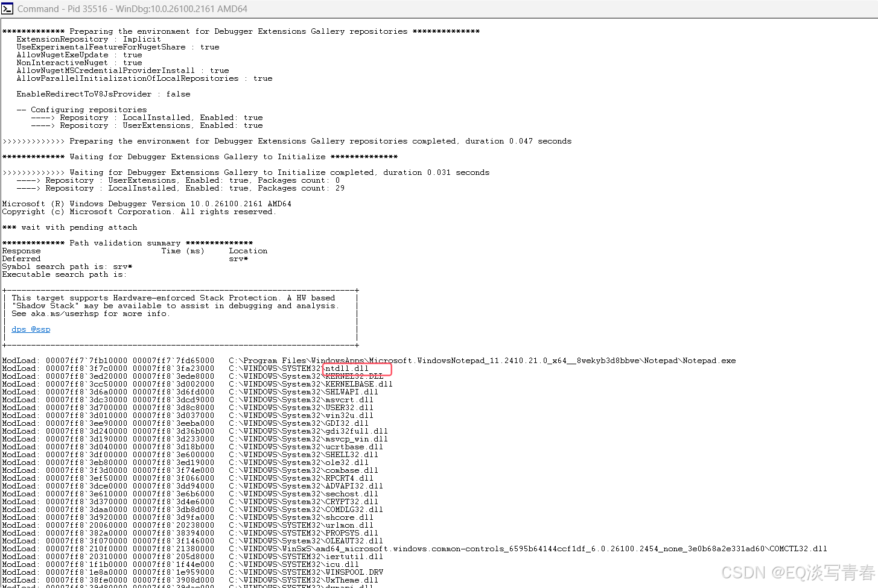Select the urlmon.dll ModLoad line
This screenshot has width=878, height=588.
pos(188,525)
